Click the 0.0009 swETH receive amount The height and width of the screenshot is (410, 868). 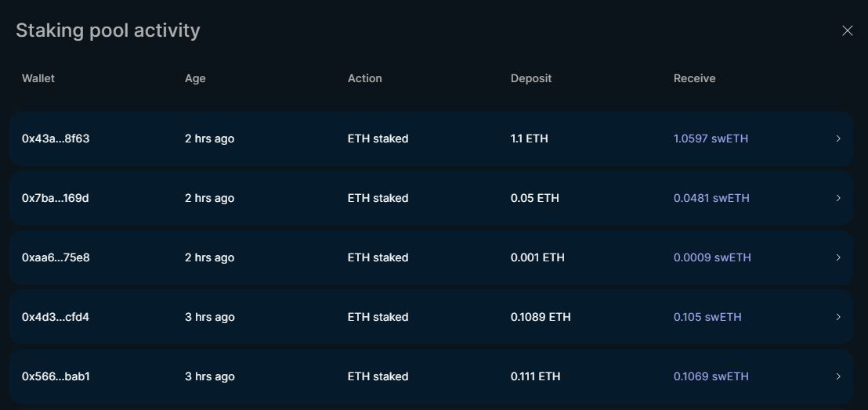click(712, 257)
